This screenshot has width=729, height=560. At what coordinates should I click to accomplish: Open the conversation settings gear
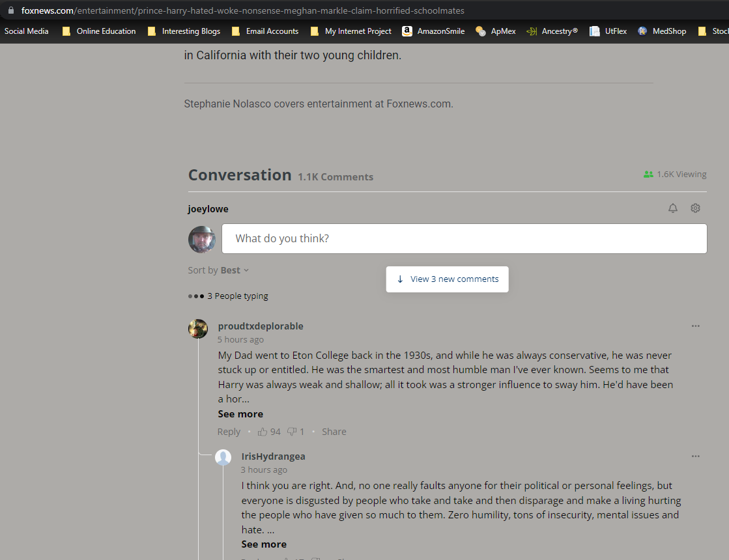[695, 208]
